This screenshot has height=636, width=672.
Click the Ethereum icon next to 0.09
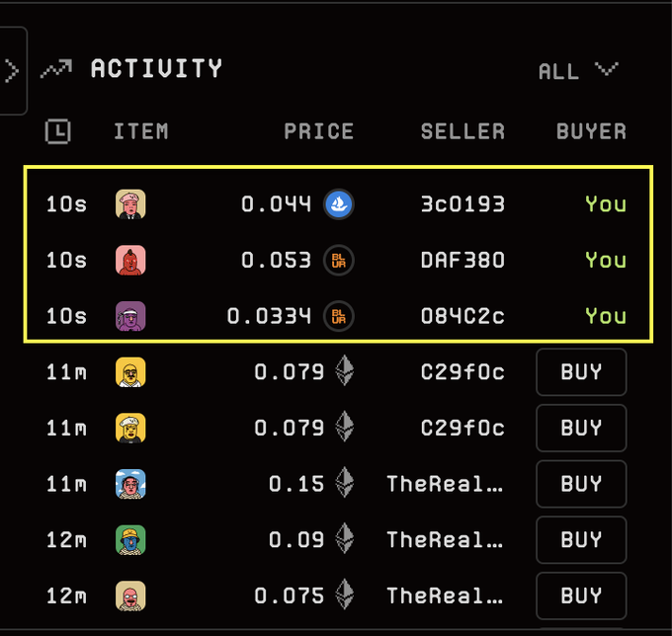coord(345,538)
